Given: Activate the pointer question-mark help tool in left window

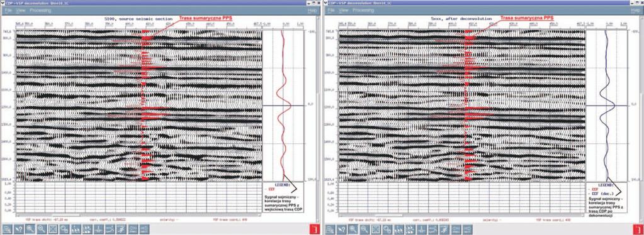Looking at the screenshot, I should tap(19, 229).
